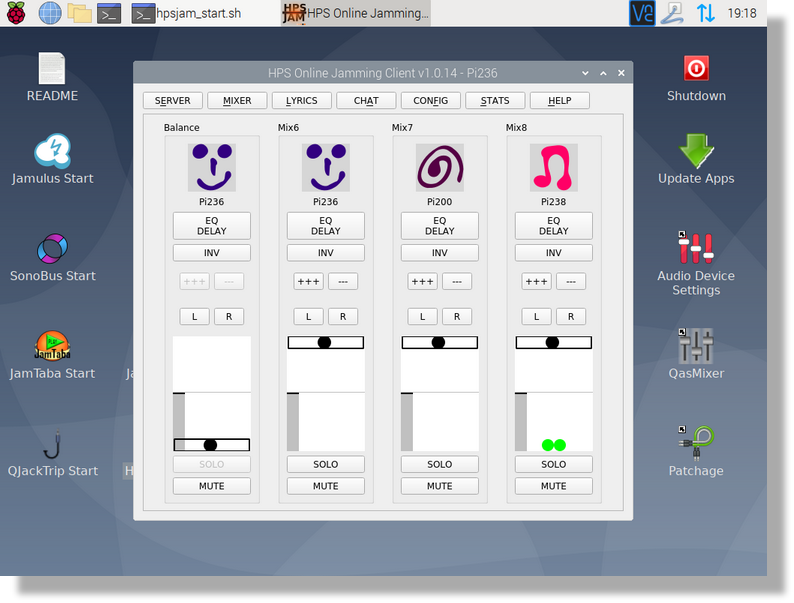The image size is (794, 603).
Task: Open window menu chevron in HPS title bar
Action: click(x=585, y=73)
